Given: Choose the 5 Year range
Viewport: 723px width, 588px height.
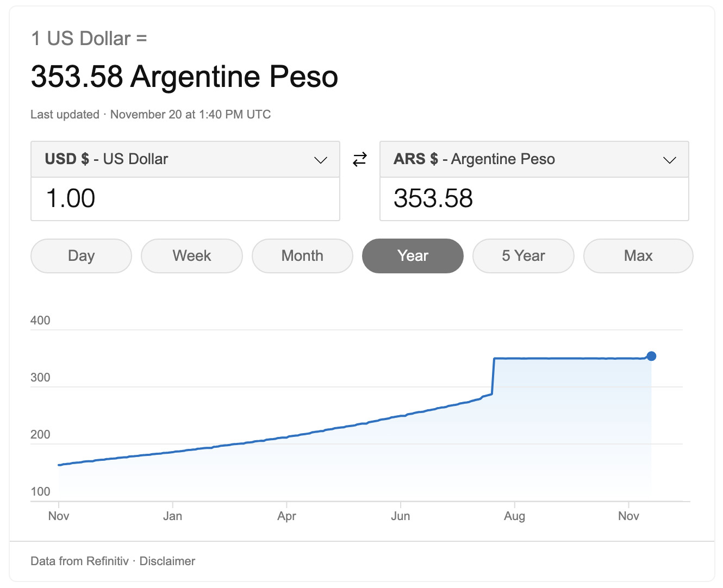Looking at the screenshot, I should (523, 256).
